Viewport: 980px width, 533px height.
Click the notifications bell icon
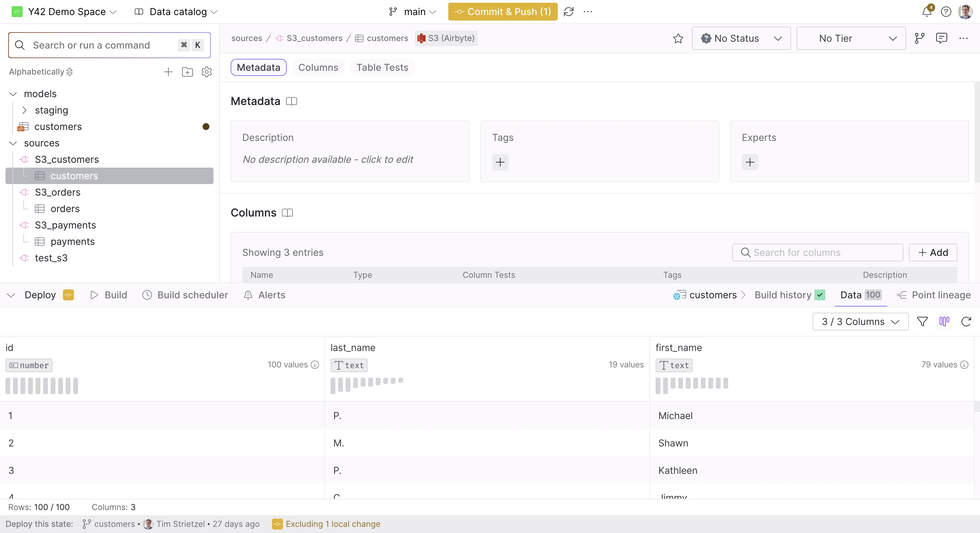[927, 12]
